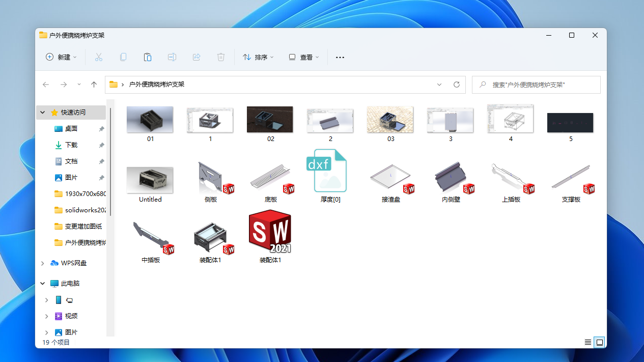Screen dimensions: 644x362
Task: Open 图片 under quick access
Action: point(71,178)
